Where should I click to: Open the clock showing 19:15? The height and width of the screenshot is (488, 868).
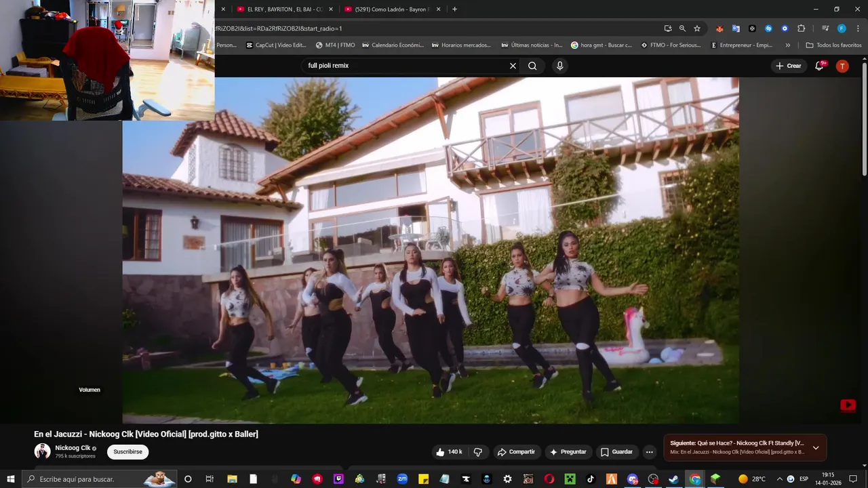[x=828, y=479]
